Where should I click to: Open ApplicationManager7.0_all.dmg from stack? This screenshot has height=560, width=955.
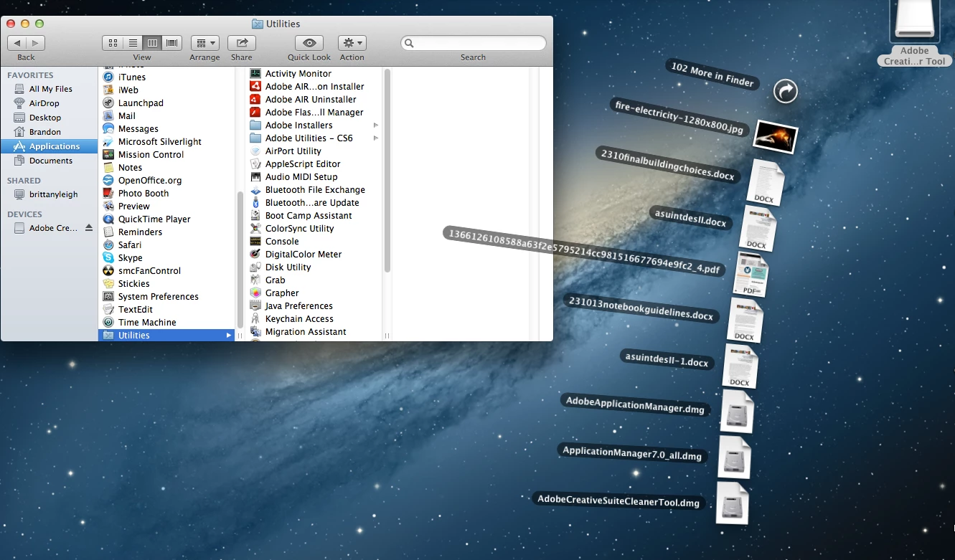click(x=734, y=457)
